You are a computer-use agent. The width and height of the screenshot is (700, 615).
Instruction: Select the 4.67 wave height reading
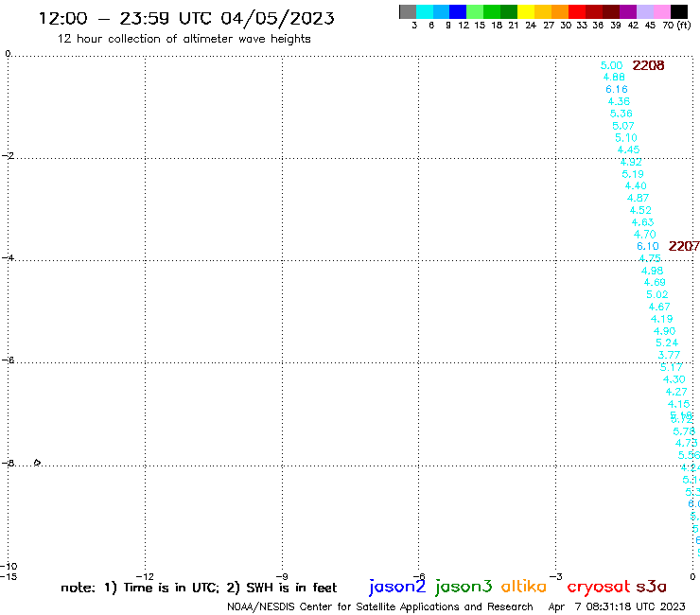(x=659, y=307)
